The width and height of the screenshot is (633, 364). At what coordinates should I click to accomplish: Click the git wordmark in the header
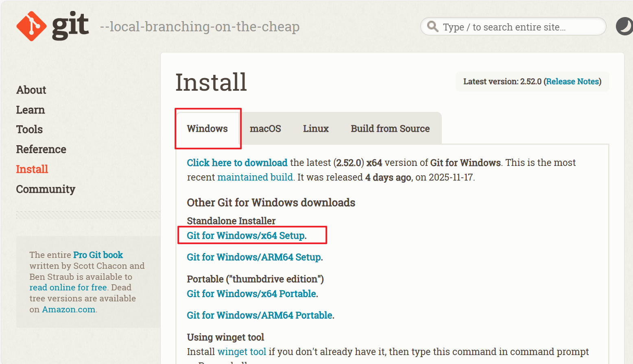tap(70, 26)
